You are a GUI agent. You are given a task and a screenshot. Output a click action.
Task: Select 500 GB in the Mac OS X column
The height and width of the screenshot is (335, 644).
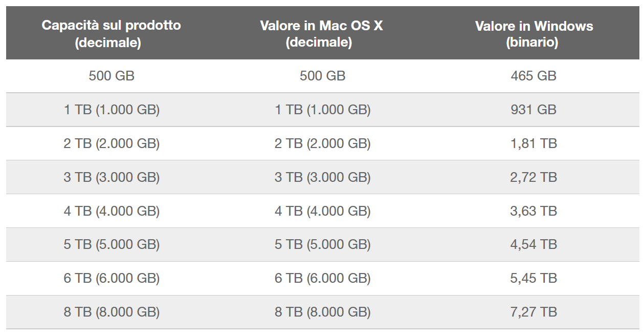323,76
